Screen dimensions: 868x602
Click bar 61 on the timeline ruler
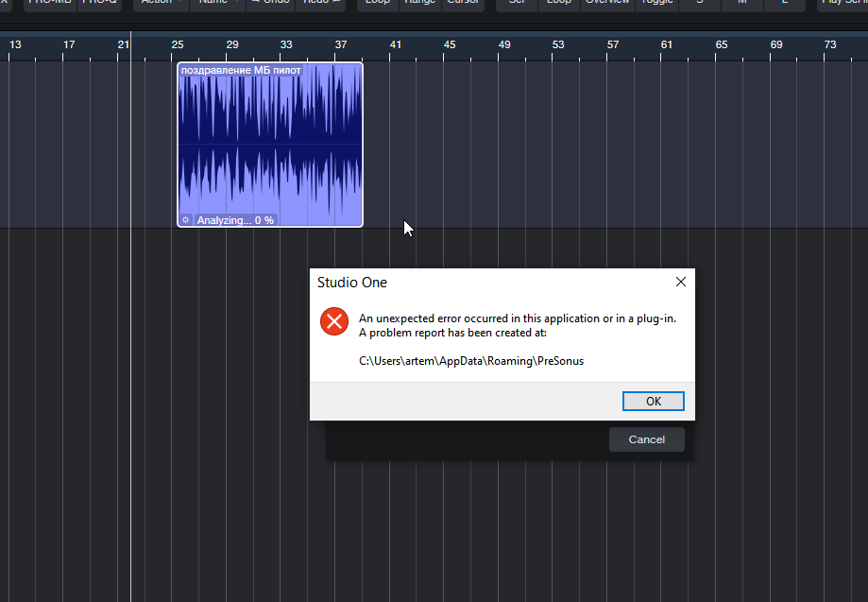coord(667,44)
